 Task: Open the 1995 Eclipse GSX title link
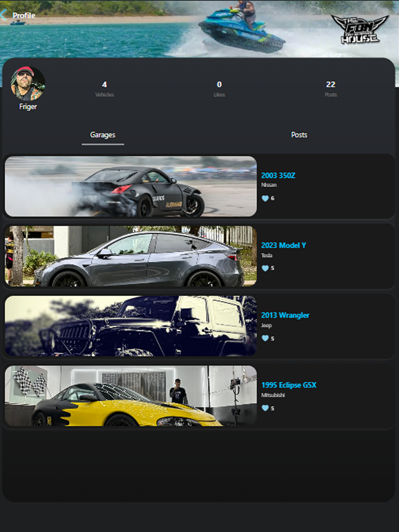[289, 385]
